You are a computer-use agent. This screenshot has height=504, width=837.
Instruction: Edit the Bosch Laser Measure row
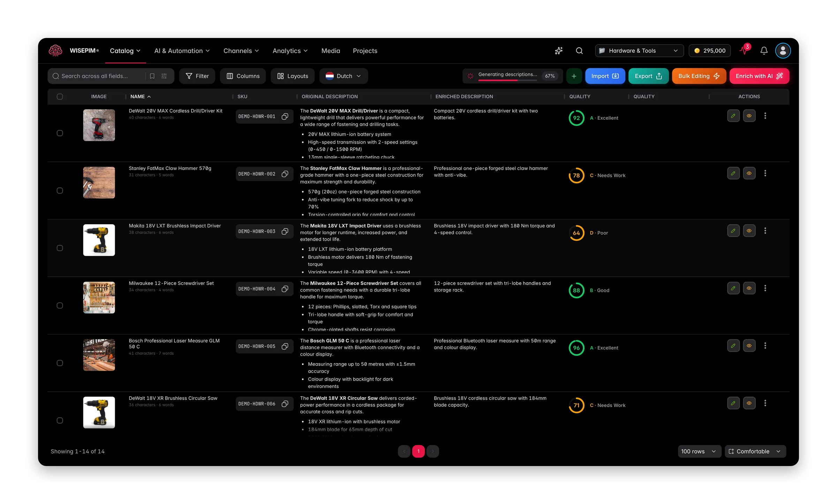click(x=733, y=346)
